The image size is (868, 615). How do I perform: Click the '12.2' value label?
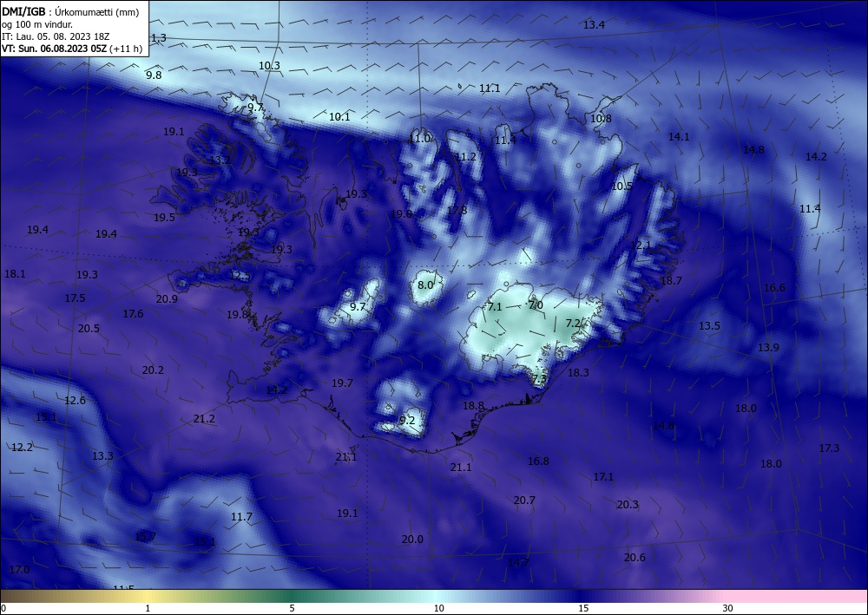(x=22, y=448)
